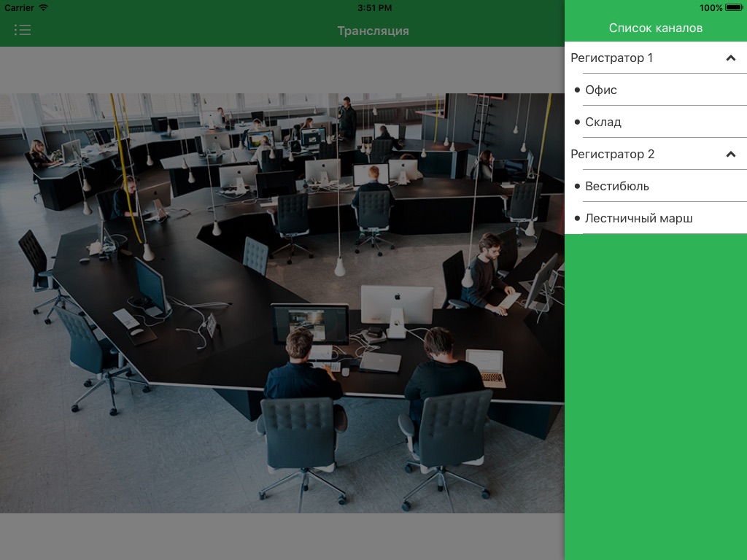
Task: Click the Wi-Fi icon in status bar
Action: click(x=43, y=7)
